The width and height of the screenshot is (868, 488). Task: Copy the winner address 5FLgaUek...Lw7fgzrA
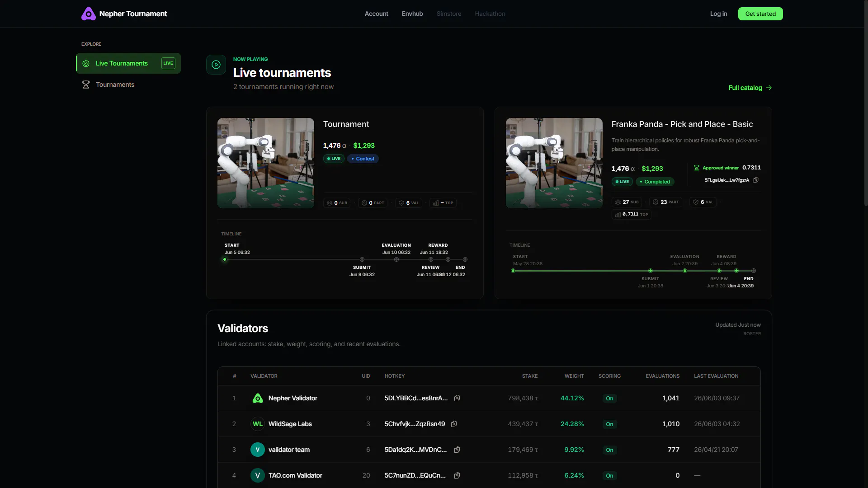(756, 180)
